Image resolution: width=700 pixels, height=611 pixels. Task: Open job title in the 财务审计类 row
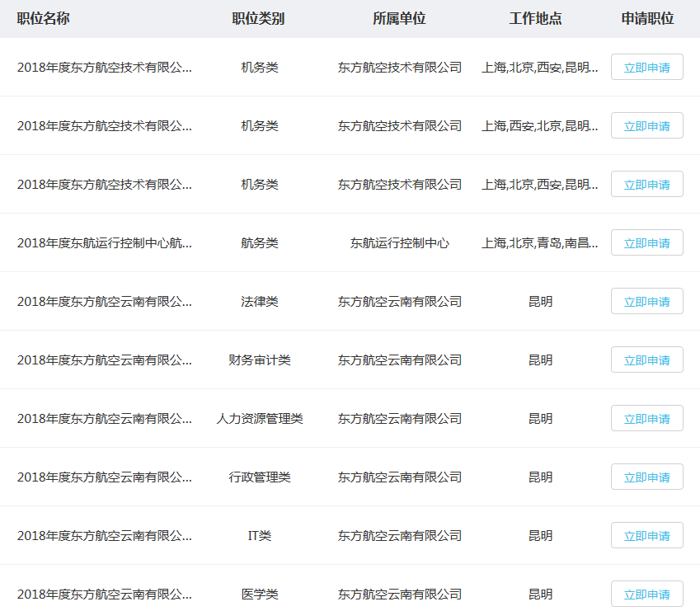pyautogui.click(x=104, y=360)
